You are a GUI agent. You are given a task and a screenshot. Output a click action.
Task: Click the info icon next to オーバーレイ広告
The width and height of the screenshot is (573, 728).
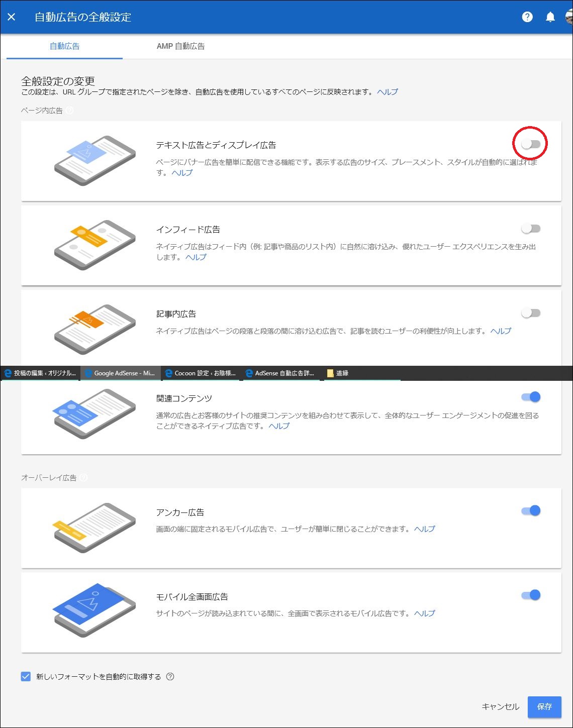pyautogui.click(x=83, y=478)
